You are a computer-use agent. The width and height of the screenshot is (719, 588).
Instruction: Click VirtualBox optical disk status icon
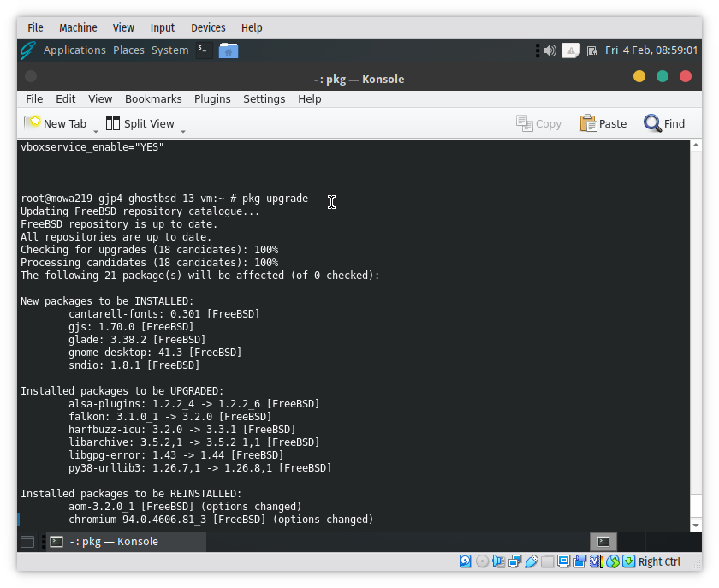482,561
